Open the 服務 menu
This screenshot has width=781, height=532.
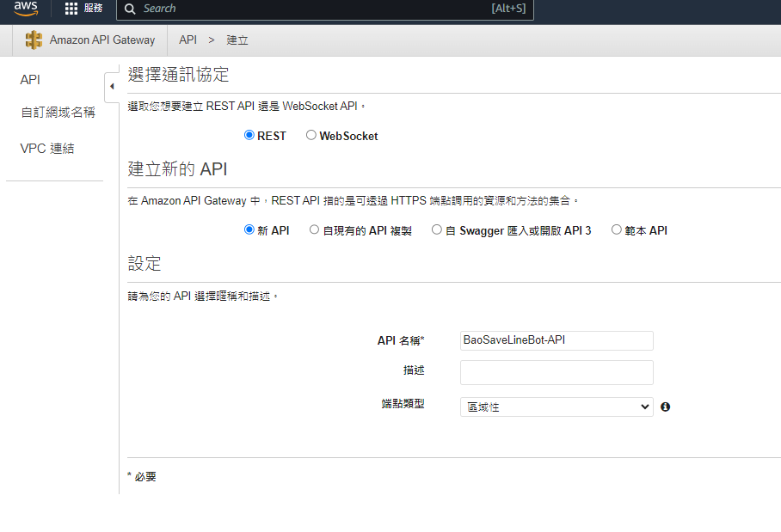[x=93, y=9]
